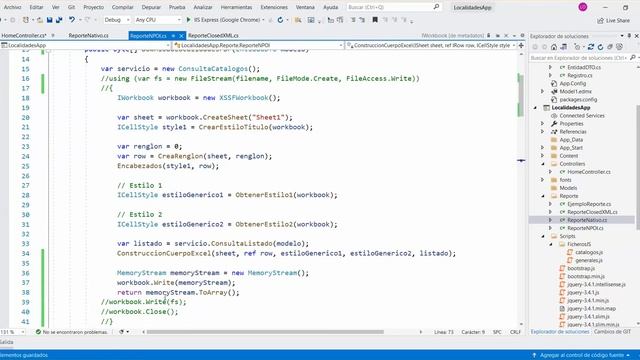
Task: Click the Save All toolbar icon
Action: point(59,20)
